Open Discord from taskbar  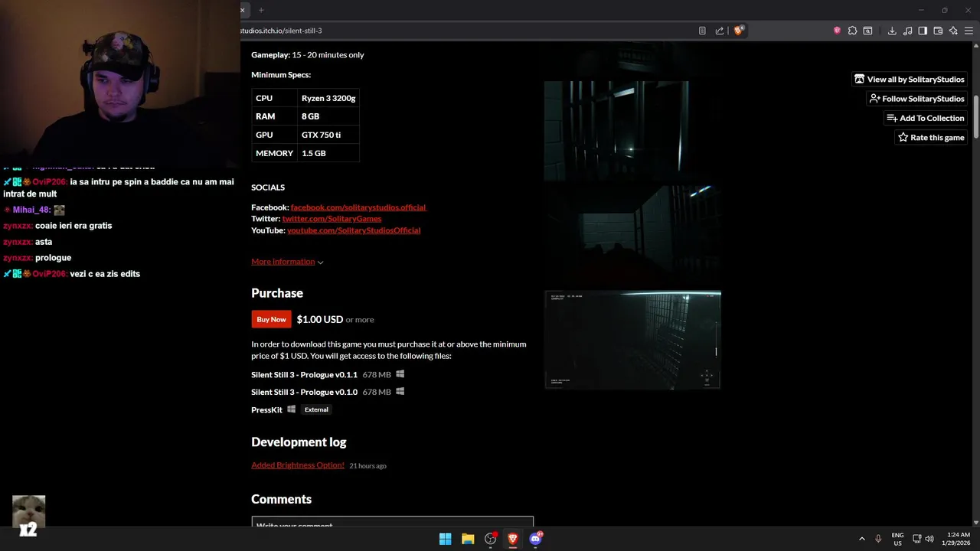tap(536, 539)
